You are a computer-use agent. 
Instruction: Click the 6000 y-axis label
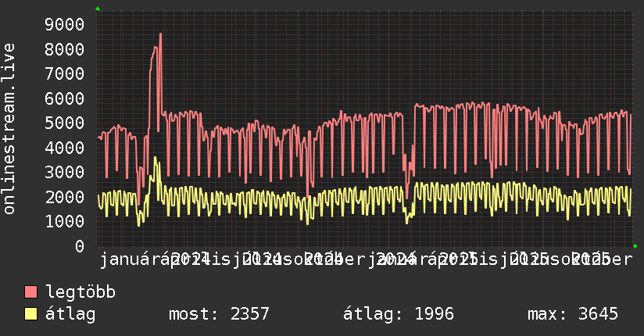(x=65, y=98)
